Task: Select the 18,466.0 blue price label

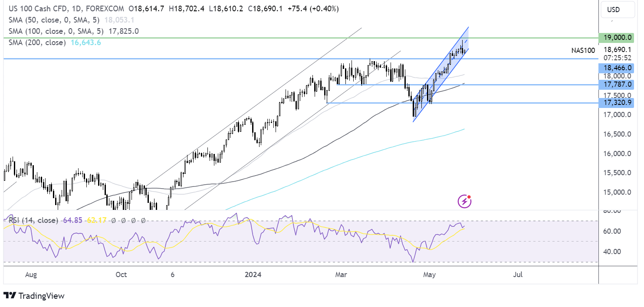Action: click(616, 68)
